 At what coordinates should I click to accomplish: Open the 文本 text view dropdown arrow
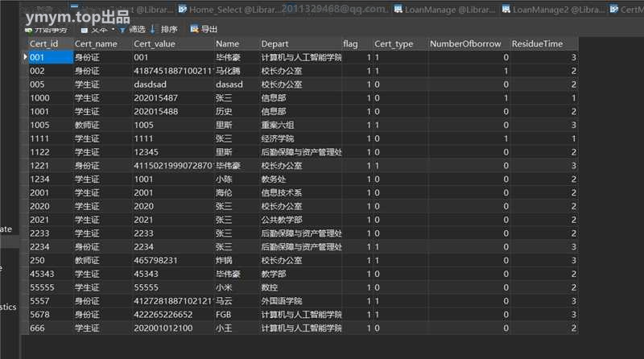tap(113, 30)
